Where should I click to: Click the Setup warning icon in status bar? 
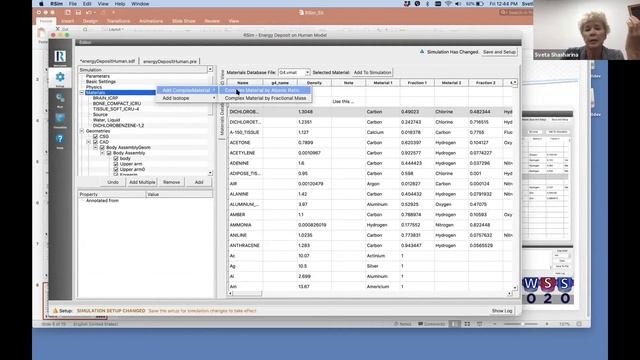pyautogui.click(x=56, y=311)
